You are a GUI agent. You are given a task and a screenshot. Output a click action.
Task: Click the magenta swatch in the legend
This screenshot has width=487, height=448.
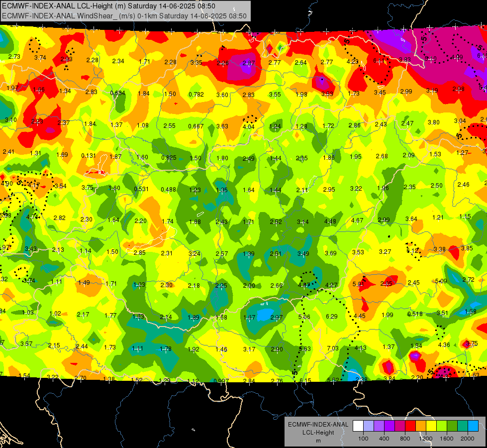click(400, 426)
